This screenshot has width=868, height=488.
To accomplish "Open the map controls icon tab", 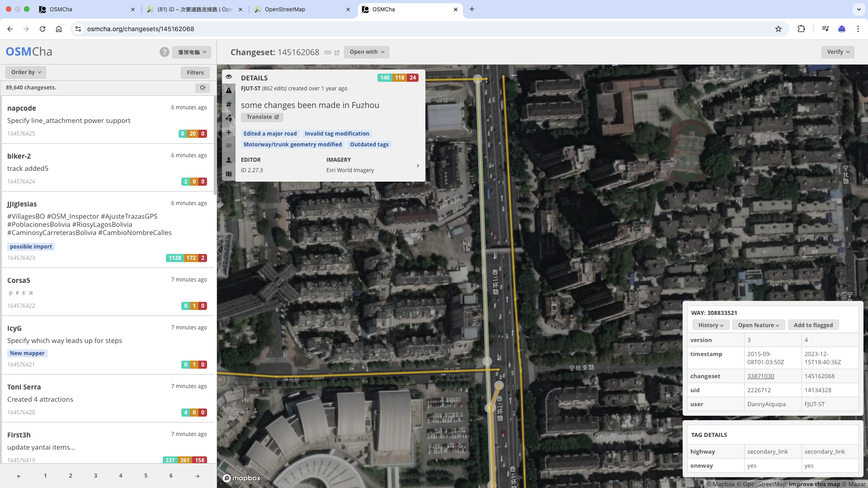I will (229, 174).
